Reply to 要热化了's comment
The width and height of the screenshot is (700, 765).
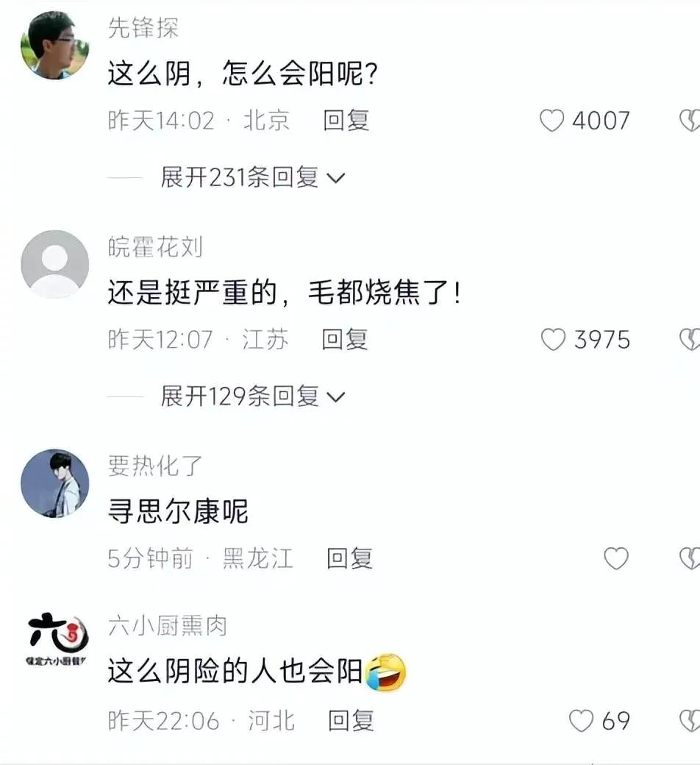[349, 558]
